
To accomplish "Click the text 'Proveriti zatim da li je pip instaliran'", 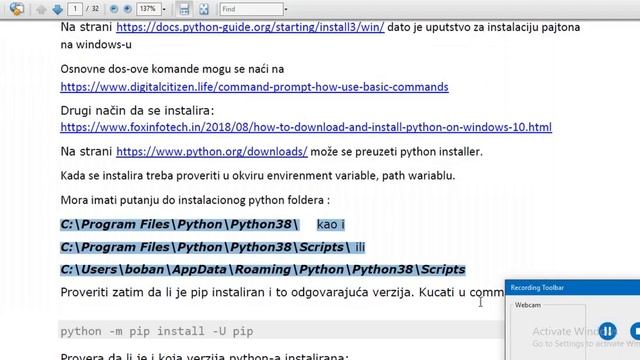I will point(162,292).
